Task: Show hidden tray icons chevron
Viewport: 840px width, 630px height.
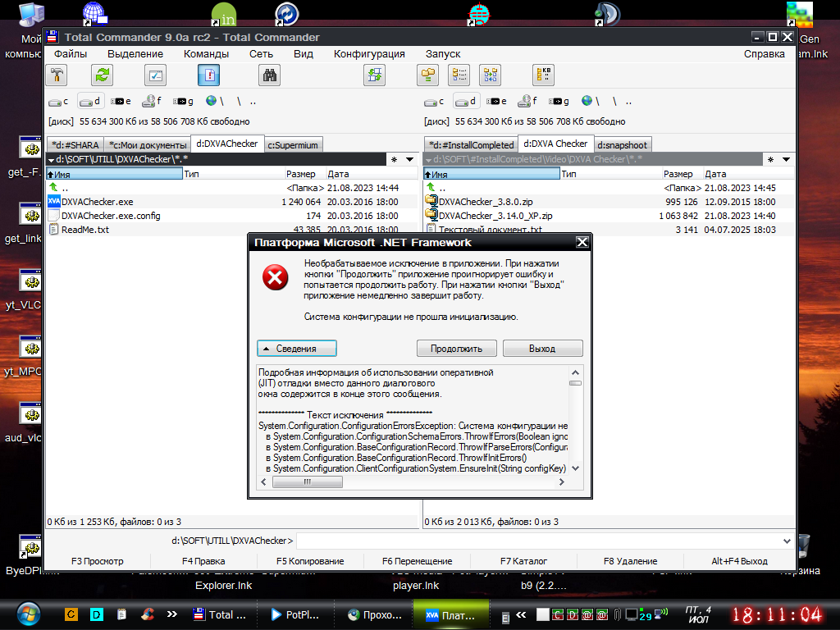Action: click(x=521, y=615)
